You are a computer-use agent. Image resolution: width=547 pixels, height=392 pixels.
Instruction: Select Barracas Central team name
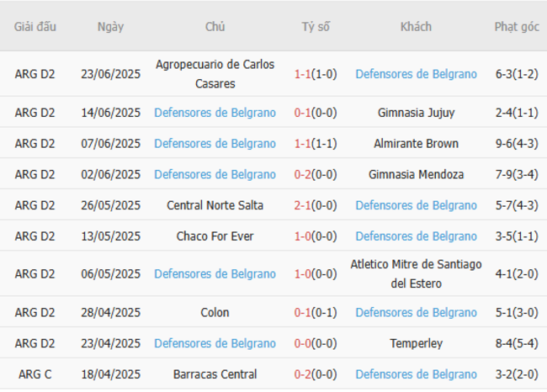(215, 375)
